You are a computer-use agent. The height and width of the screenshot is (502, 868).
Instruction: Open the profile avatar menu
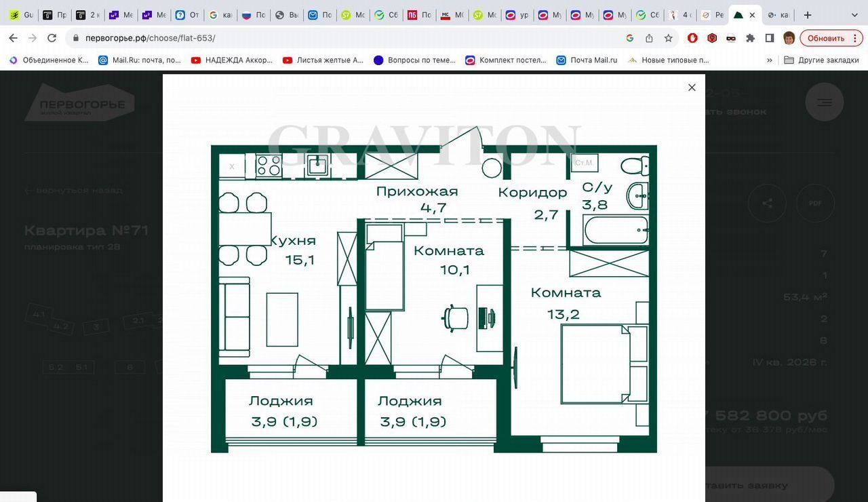click(x=789, y=38)
